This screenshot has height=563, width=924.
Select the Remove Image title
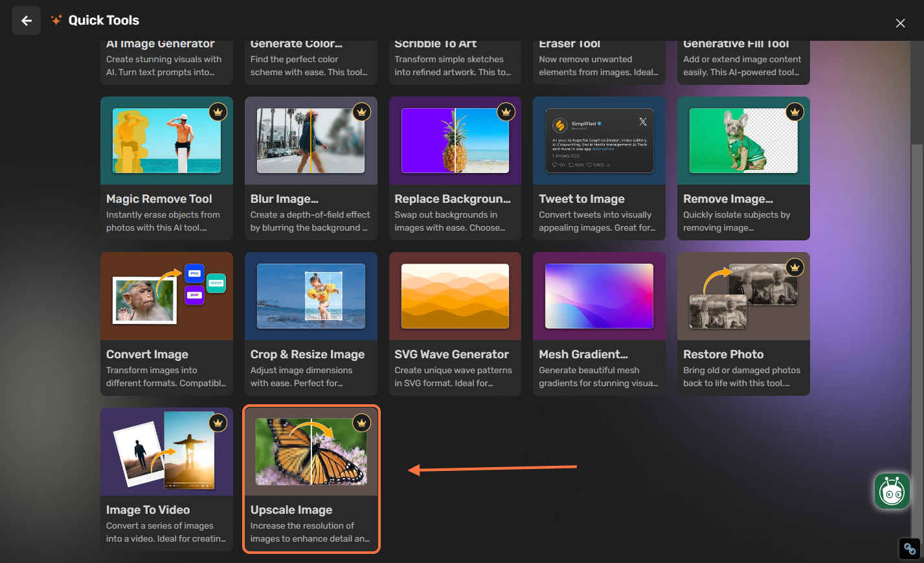point(728,199)
